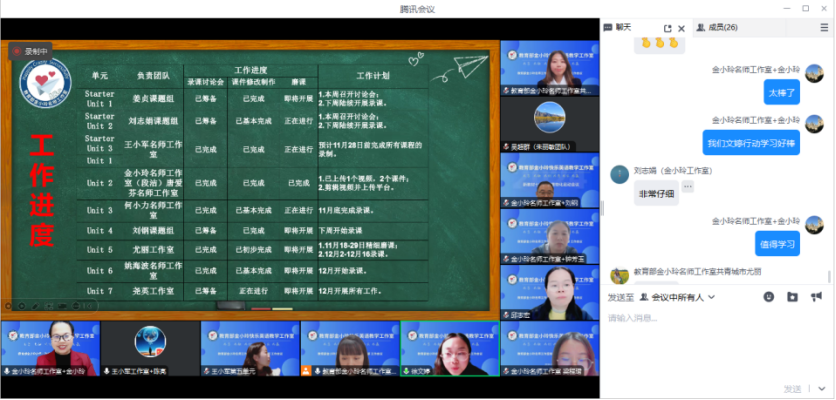This screenshot has height=400, width=836.
Task: Open the more options on 非常仔细 message
Action: (688, 186)
